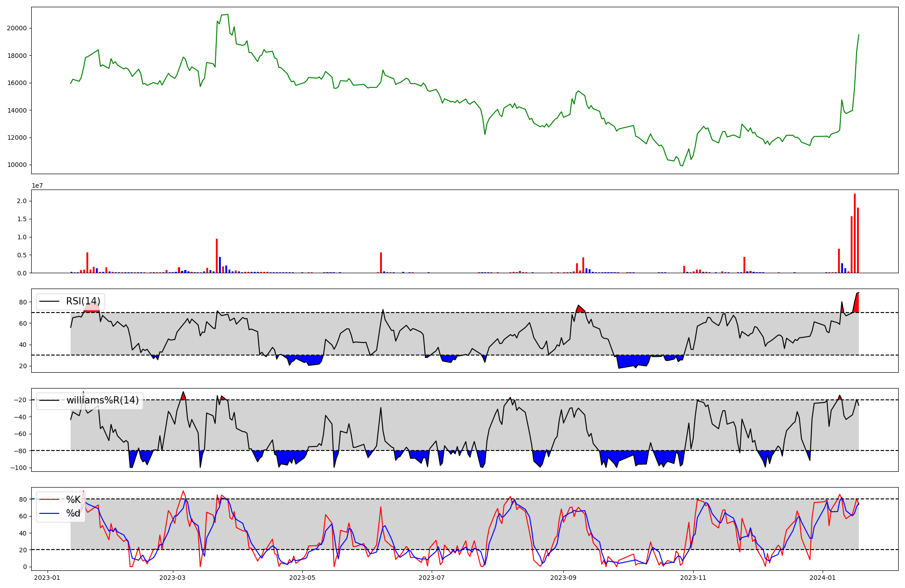Click the 10000 price axis label

(17, 165)
